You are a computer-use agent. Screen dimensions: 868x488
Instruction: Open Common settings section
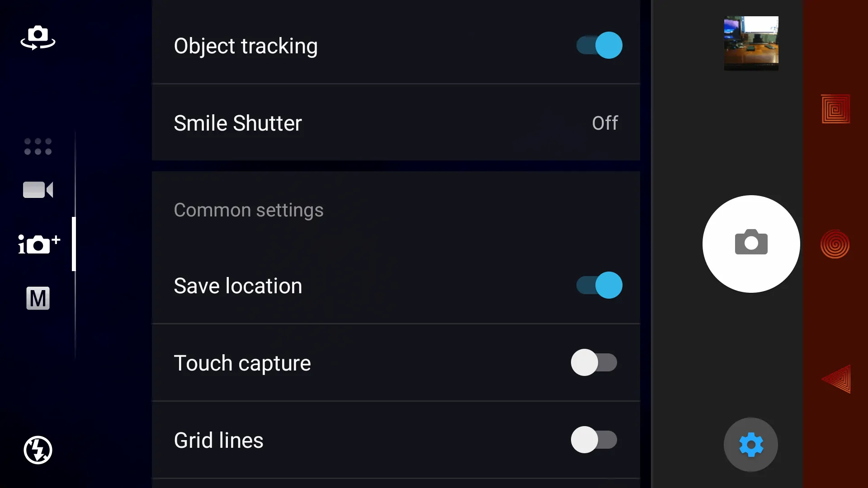pos(249,210)
